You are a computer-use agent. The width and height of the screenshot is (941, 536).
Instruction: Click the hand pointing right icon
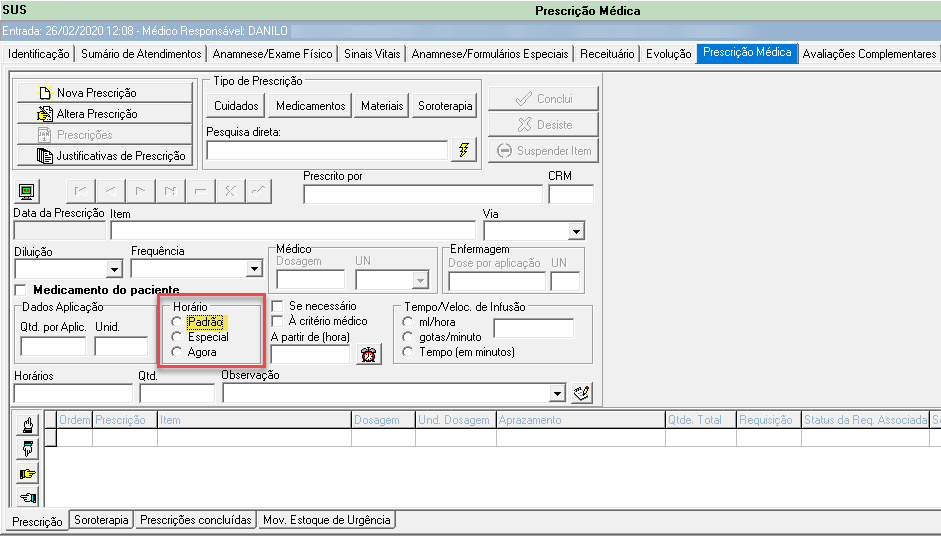coord(28,474)
